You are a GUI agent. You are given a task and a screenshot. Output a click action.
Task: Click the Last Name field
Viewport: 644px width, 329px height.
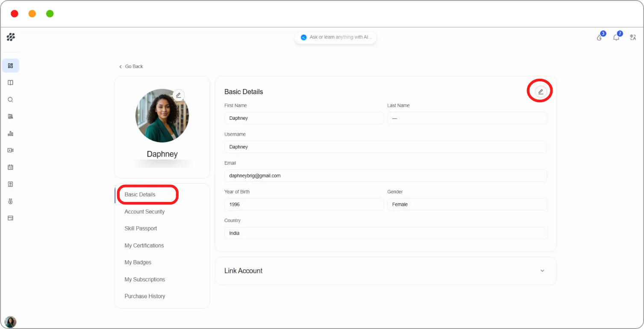pyautogui.click(x=467, y=118)
